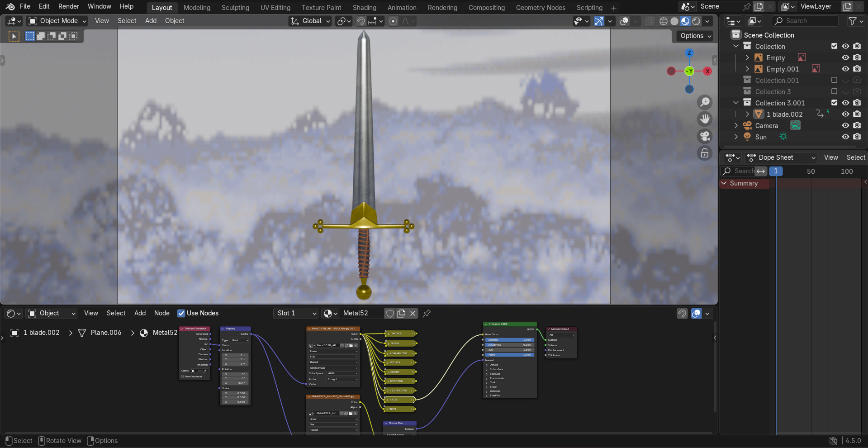The height and width of the screenshot is (448, 868).
Task: Click the outliner filter funnel icon
Action: pos(853,21)
